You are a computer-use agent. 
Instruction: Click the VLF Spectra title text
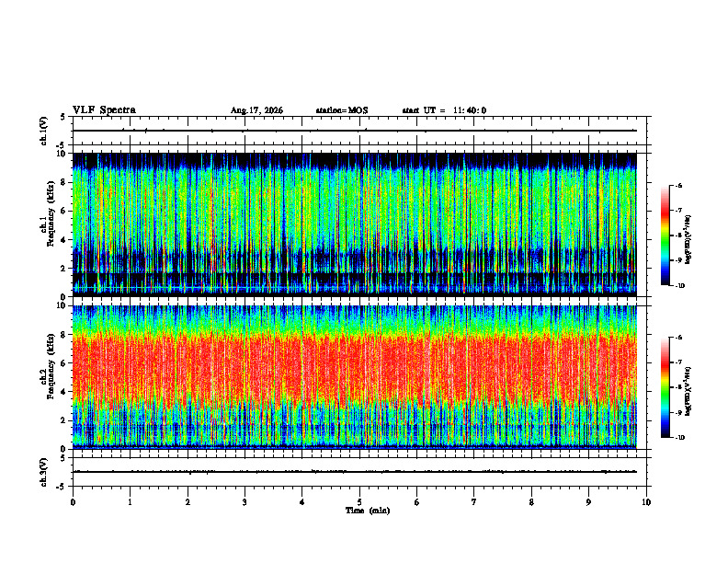coord(104,110)
